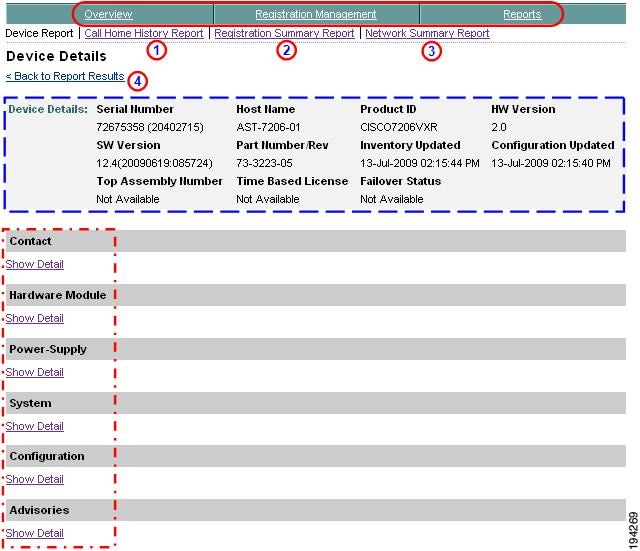Open Registration Summary Report link
640x551 pixels.
tap(284, 33)
